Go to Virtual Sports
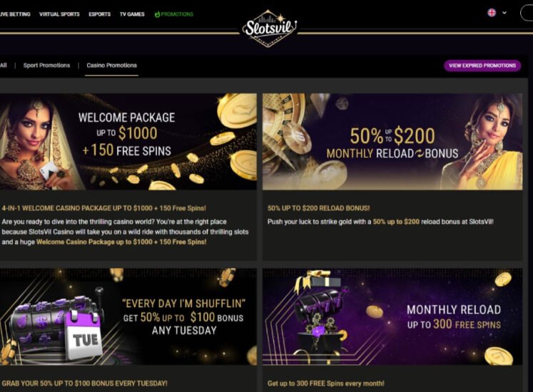 point(59,14)
